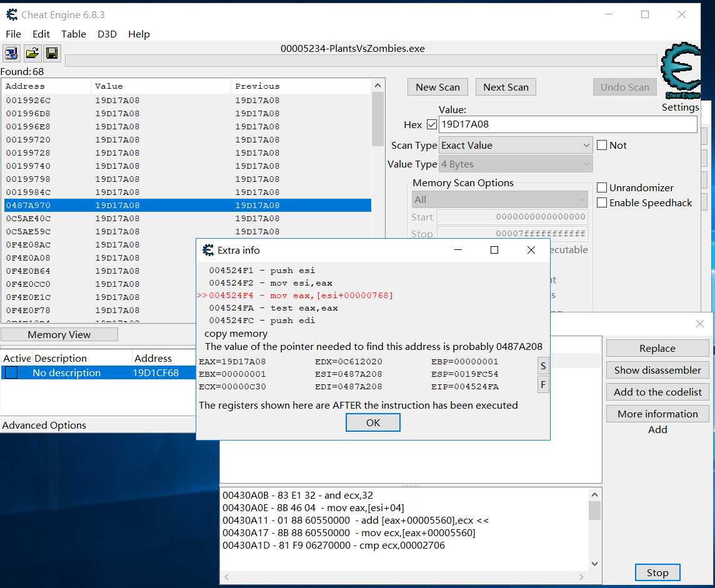
Task: Enable the Unrandomizer checkbox
Action: click(602, 187)
